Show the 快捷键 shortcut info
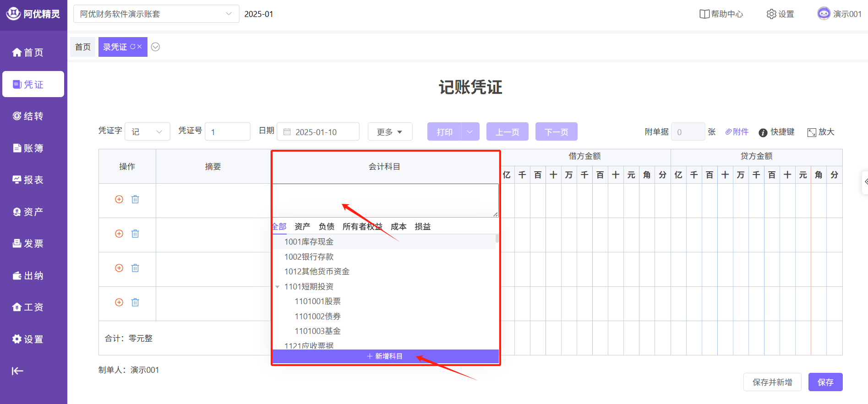868x404 pixels. tap(776, 132)
